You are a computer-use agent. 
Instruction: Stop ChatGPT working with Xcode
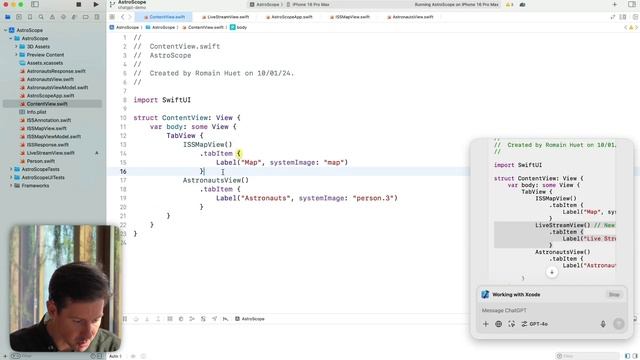point(614,294)
